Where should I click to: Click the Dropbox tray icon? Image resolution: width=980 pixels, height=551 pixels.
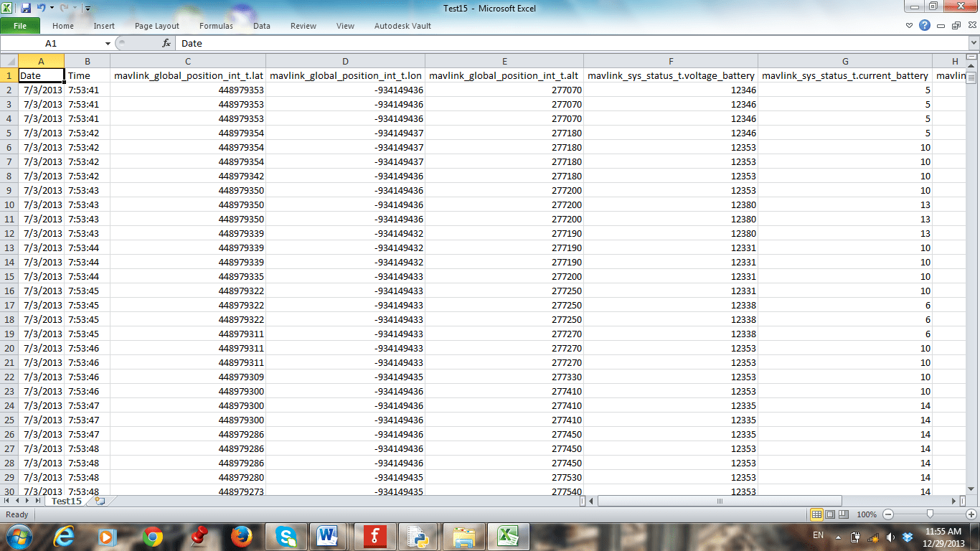[x=908, y=537]
